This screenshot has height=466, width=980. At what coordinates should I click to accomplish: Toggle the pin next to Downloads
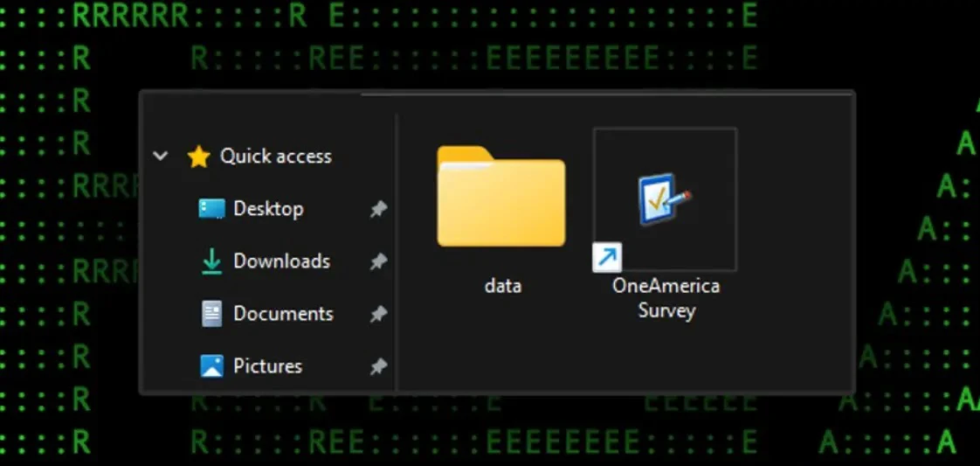pos(378,262)
